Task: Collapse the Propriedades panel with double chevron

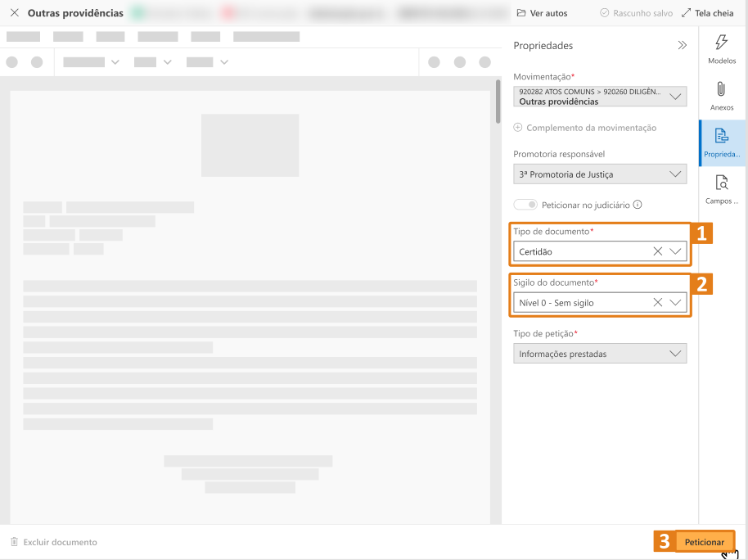Action: [x=683, y=46]
